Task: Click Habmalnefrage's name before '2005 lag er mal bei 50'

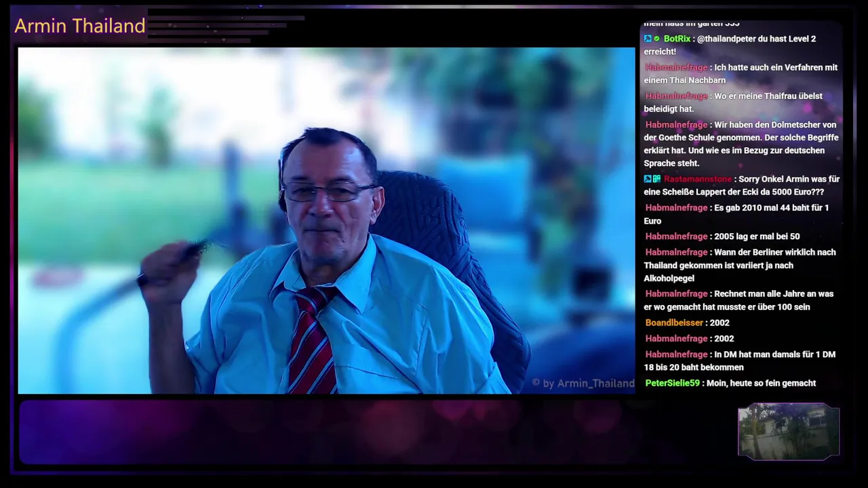Action: pos(676,237)
